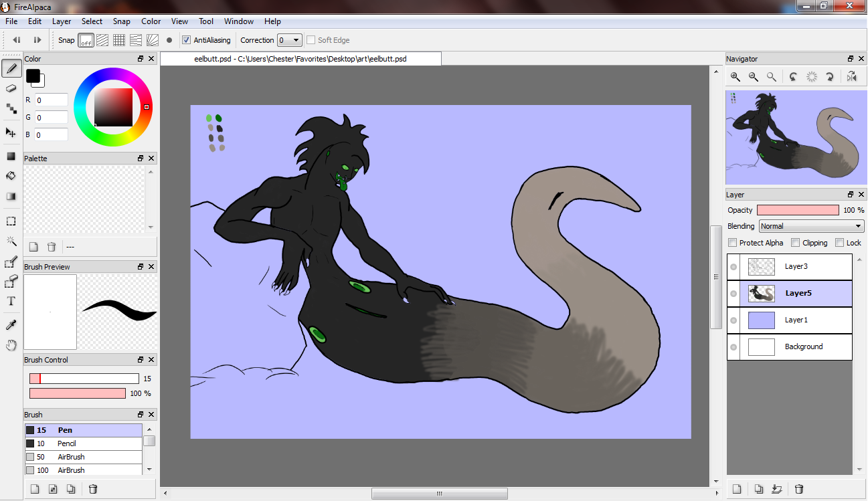The width and height of the screenshot is (868, 501).
Task: Pick the Eyedropper tool
Action: coord(11,325)
